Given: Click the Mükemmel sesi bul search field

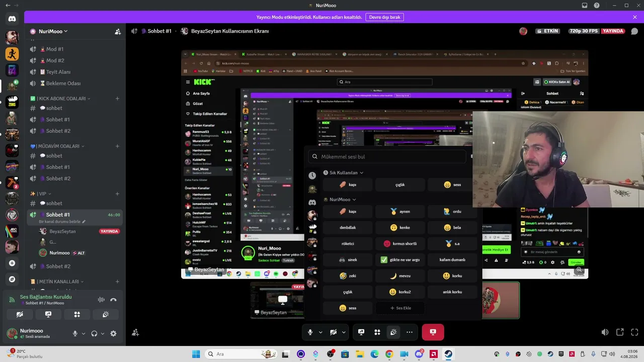Looking at the screenshot, I should (x=387, y=156).
